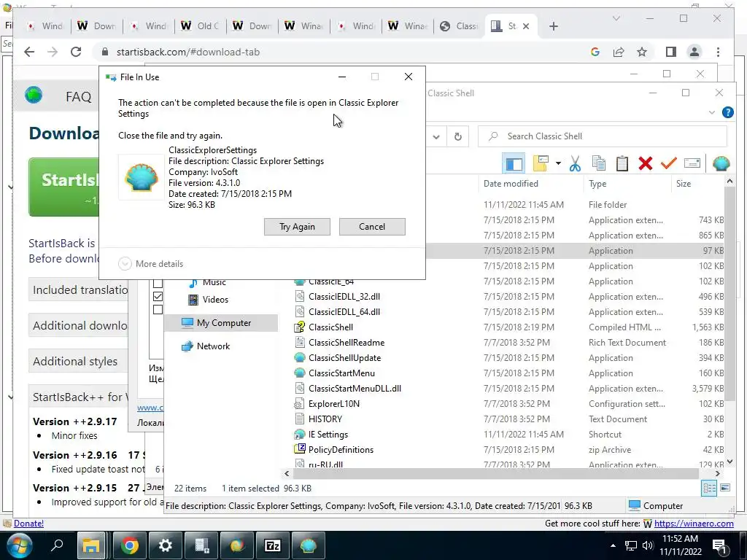Tick the unchecked box beside Music
This screenshot has height=560, width=747.
(158, 284)
